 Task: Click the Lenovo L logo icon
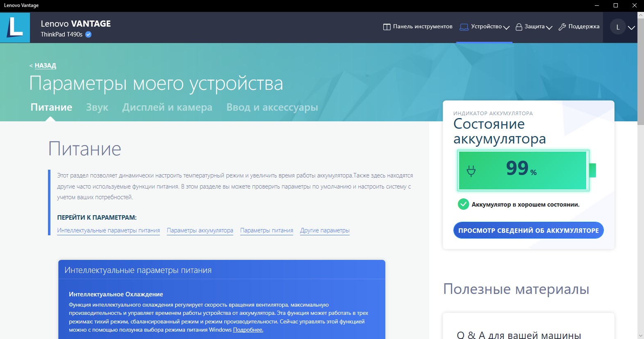(15, 27)
